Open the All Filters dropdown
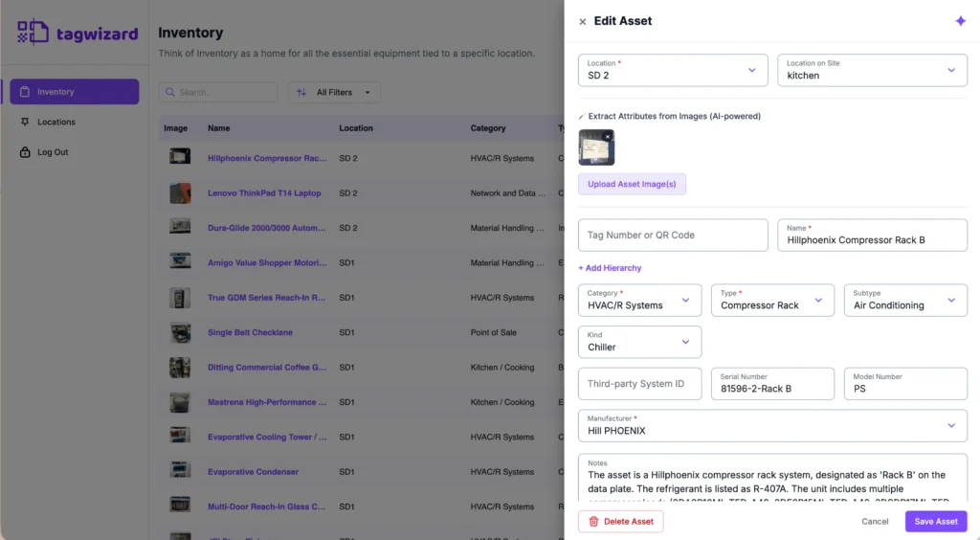This screenshot has width=980, height=540. point(334,92)
